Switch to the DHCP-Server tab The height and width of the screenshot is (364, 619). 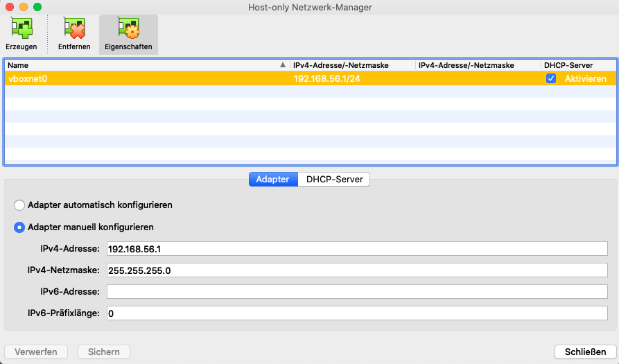coord(334,179)
